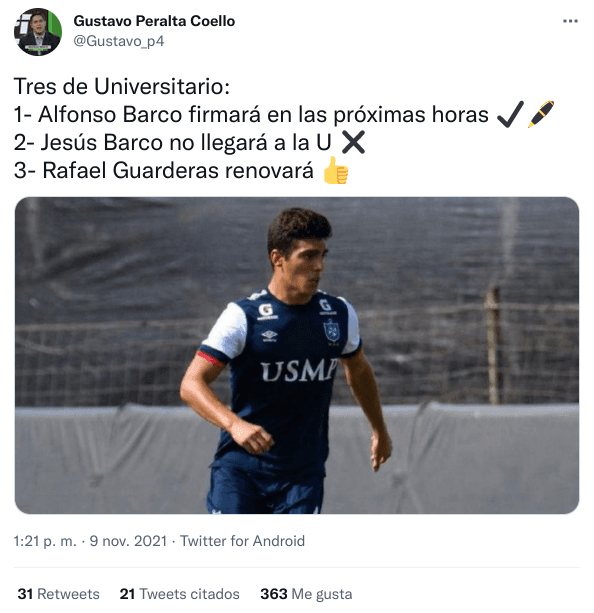Click the check mark emoji
This screenshot has height=613, width=594.
coord(510,114)
